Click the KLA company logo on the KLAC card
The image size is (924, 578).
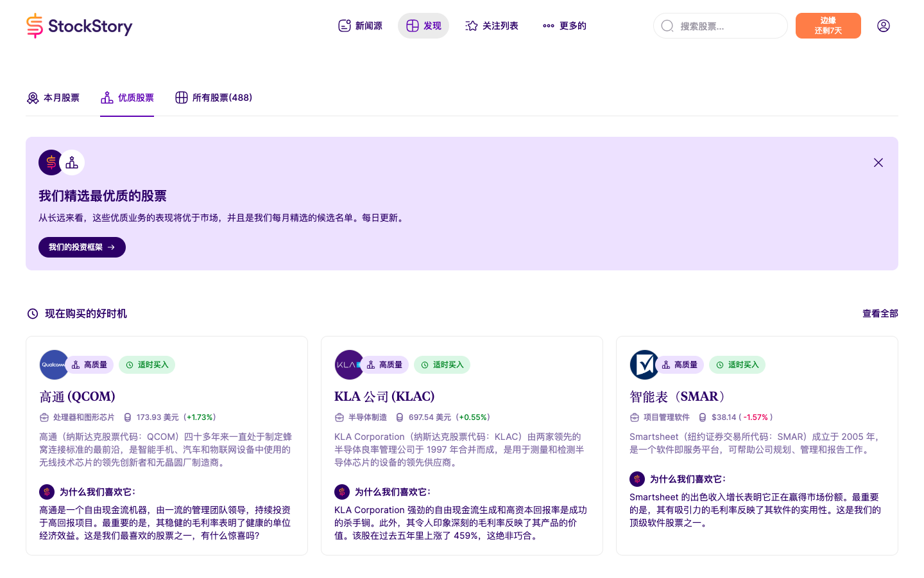coord(349,365)
